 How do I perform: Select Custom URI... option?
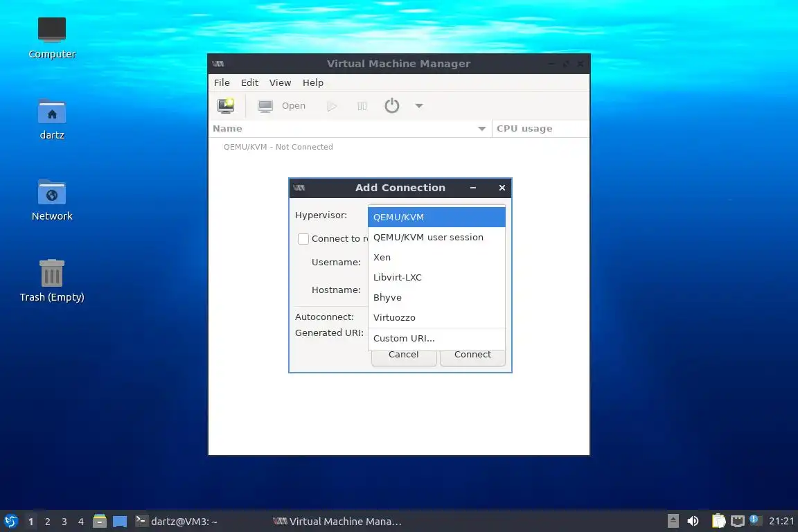[x=436, y=339]
